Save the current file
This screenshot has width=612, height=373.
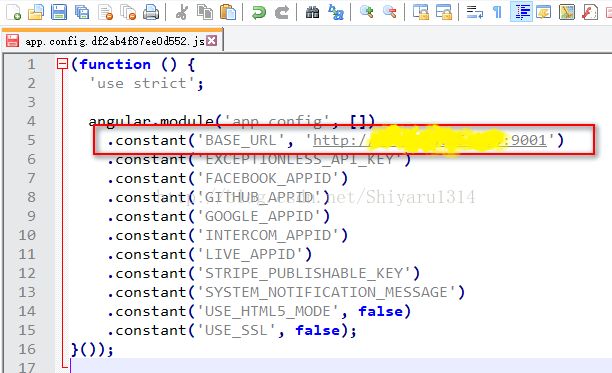59,12
